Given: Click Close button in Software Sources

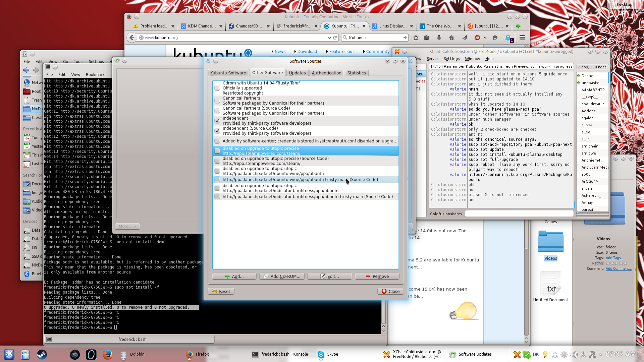Looking at the screenshot, I should pos(391,291).
